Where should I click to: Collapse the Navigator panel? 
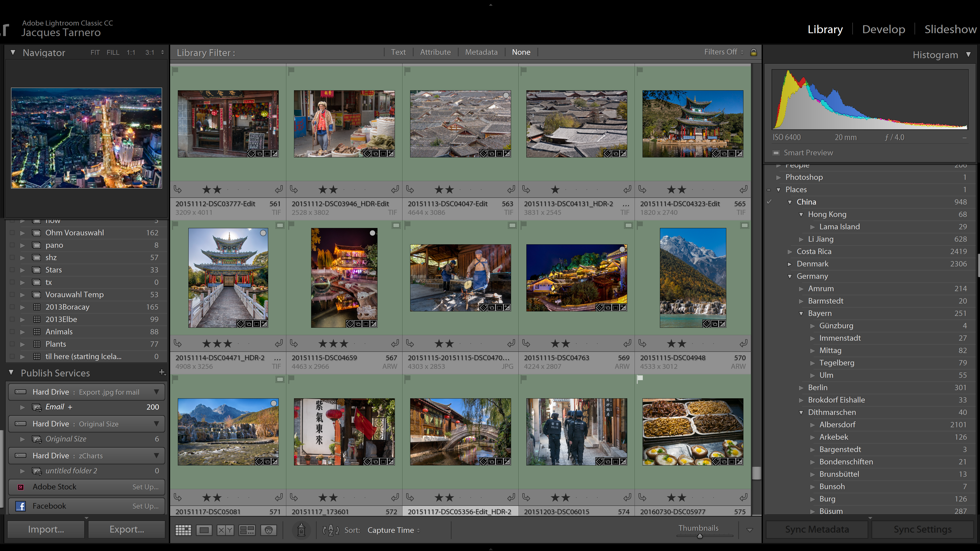pyautogui.click(x=13, y=52)
